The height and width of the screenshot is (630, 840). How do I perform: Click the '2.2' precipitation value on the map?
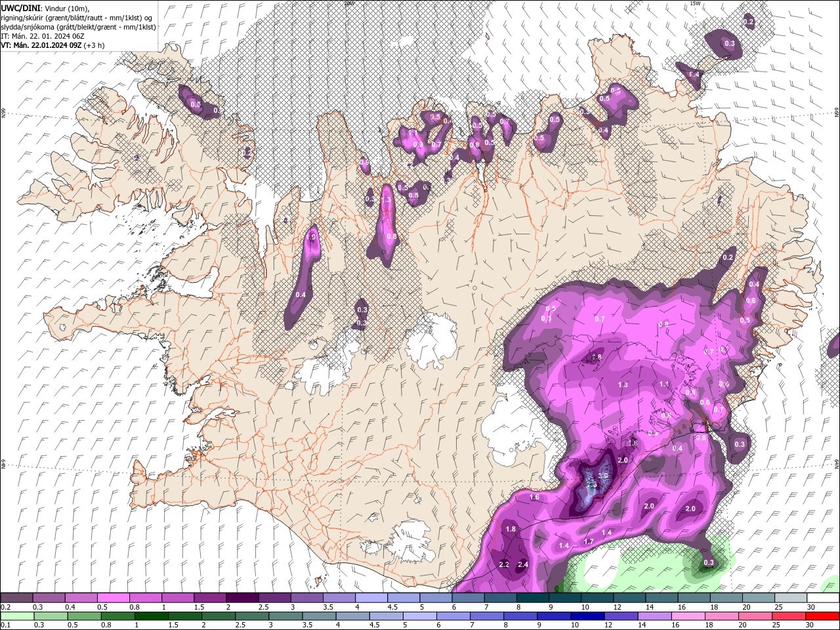pyautogui.click(x=504, y=564)
